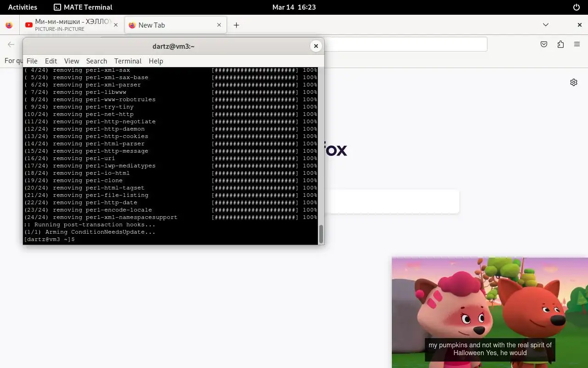This screenshot has width=588, height=368.
Task: Open the Activities overview
Action: click(23, 7)
